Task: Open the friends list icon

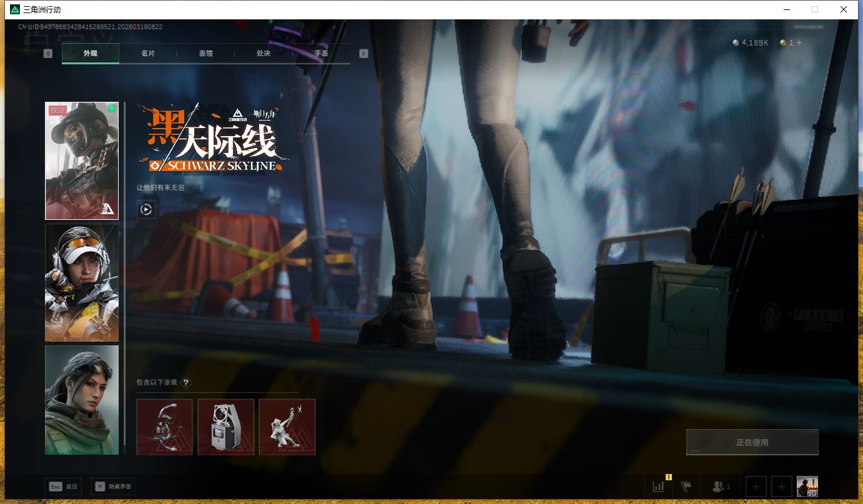Action: pyautogui.click(x=720, y=487)
